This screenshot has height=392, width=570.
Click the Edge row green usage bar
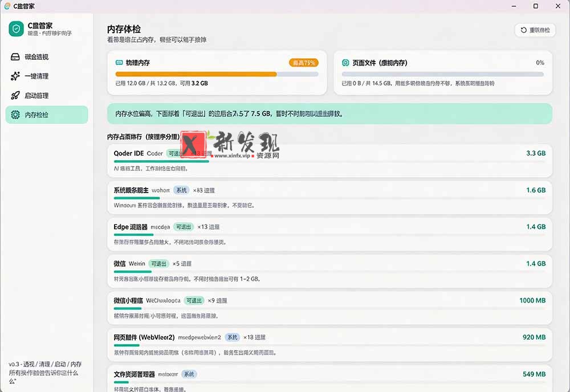click(134, 235)
